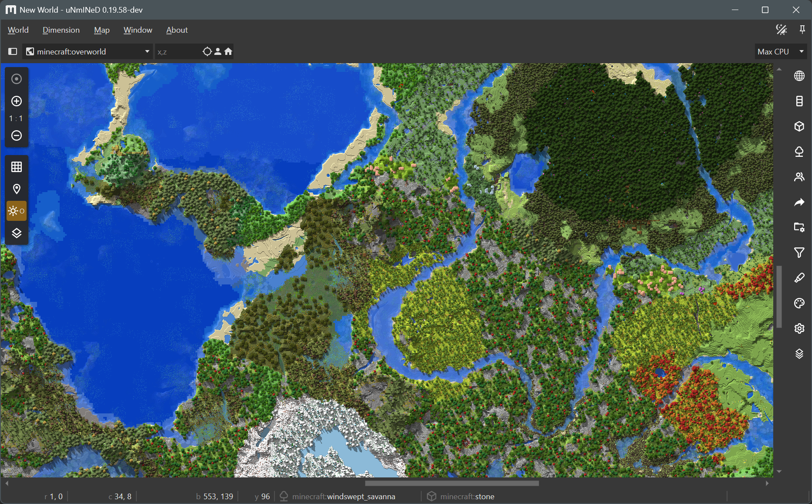Reset zoom with the 1:1 button

(17, 118)
